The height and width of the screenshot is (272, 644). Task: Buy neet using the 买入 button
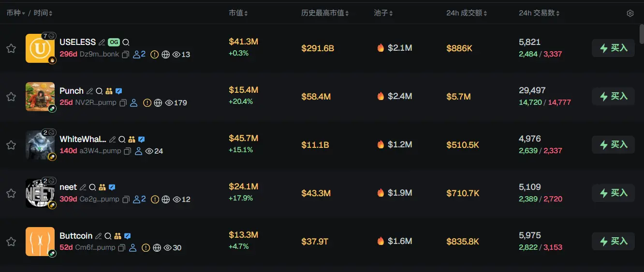pyautogui.click(x=613, y=193)
